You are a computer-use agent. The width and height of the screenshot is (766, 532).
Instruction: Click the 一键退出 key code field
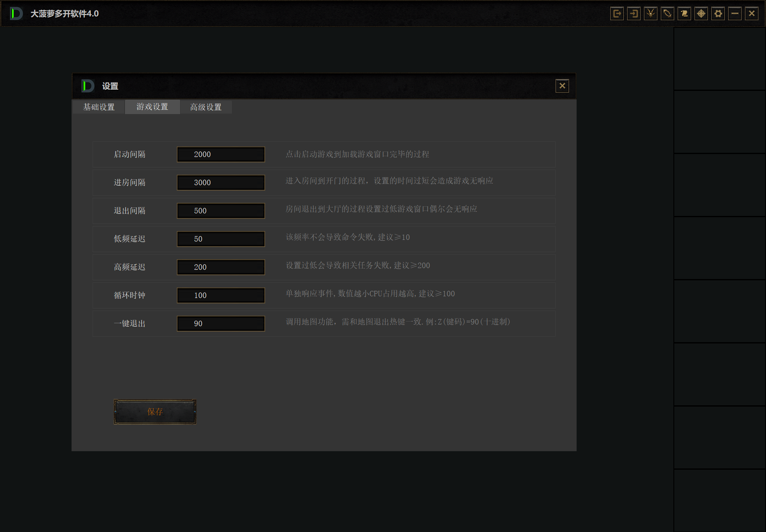(221, 324)
